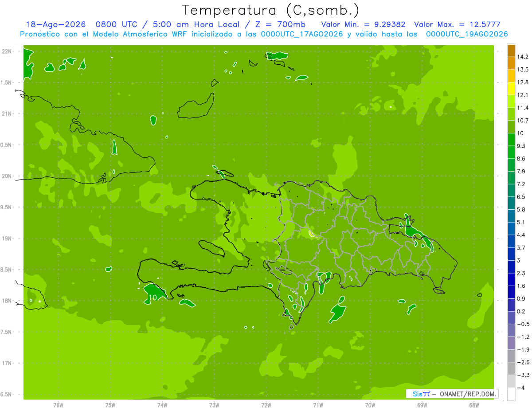Click the '19N' latitude axis label

click(7, 239)
